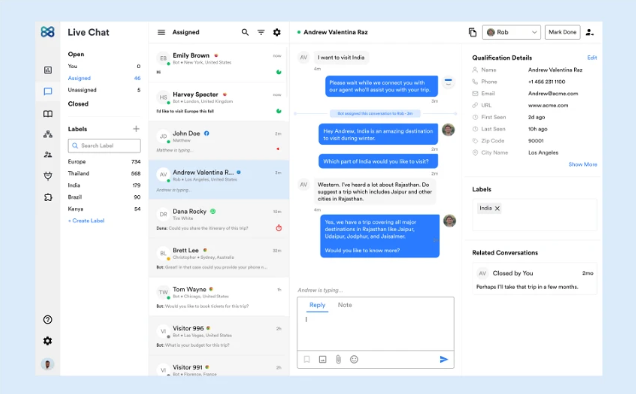Click the attachment paperclip icon

[x=338, y=359]
